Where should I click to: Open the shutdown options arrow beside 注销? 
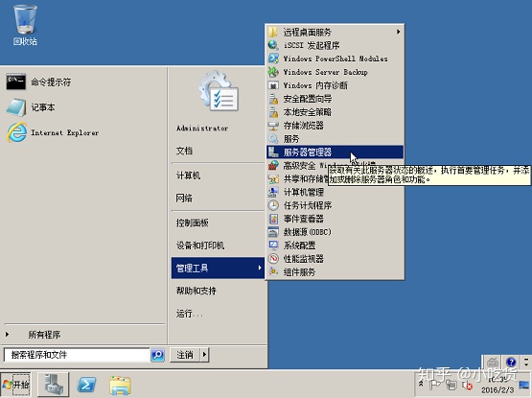point(204,355)
